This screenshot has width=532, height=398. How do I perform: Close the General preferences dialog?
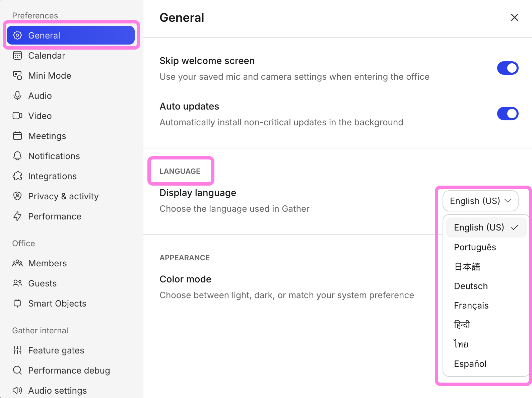tap(514, 17)
